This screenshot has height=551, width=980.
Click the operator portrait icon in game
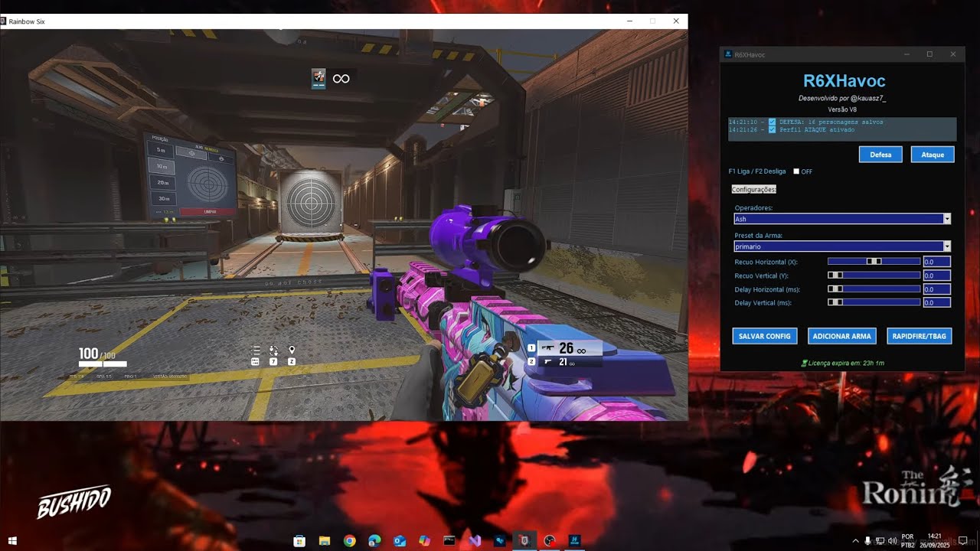(318, 78)
